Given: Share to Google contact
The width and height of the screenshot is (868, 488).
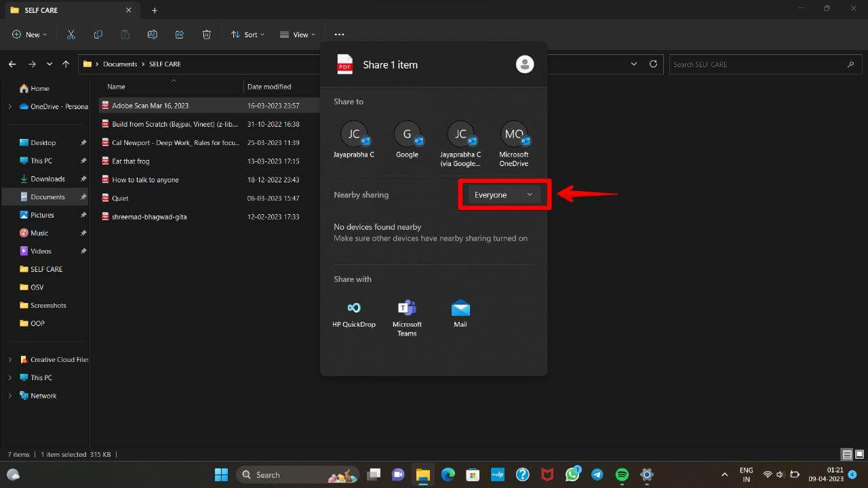Looking at the screenshot, I should (407, 140).
